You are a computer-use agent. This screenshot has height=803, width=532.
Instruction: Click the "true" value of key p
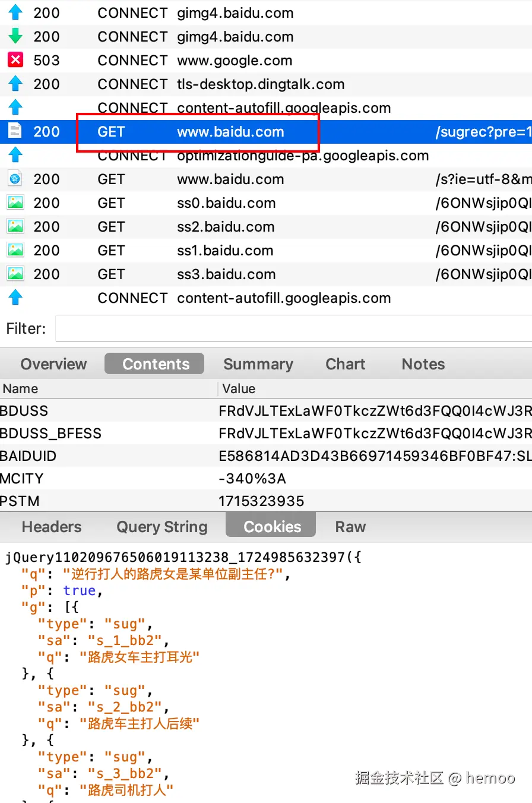coord(80,590)
